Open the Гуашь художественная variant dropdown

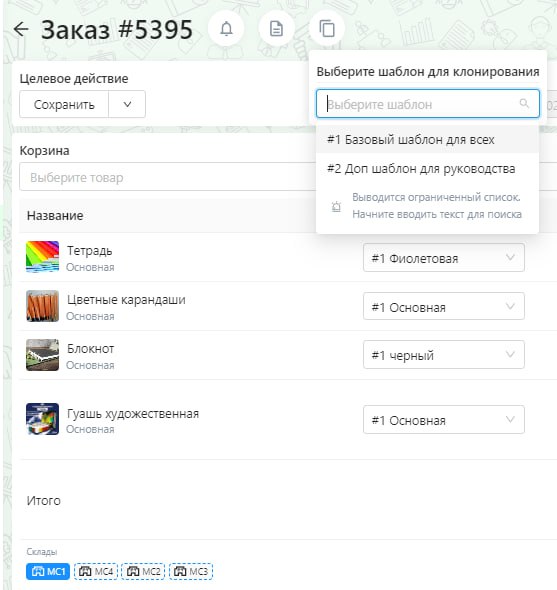tap(444, 420)
